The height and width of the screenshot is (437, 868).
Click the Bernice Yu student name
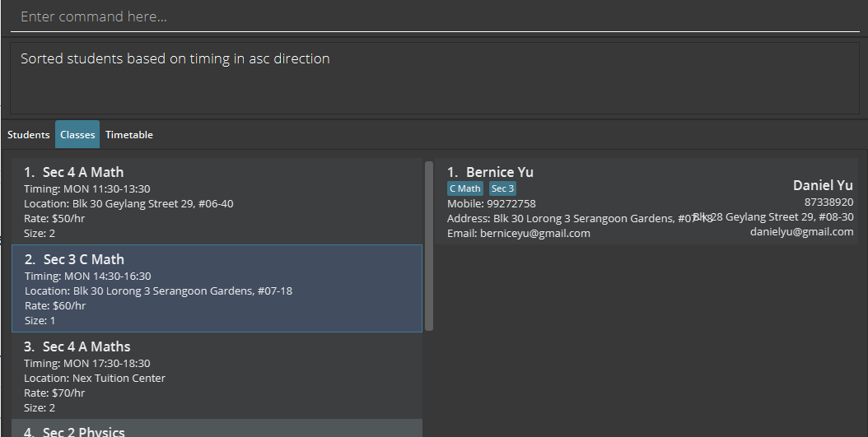pos(499,172)
